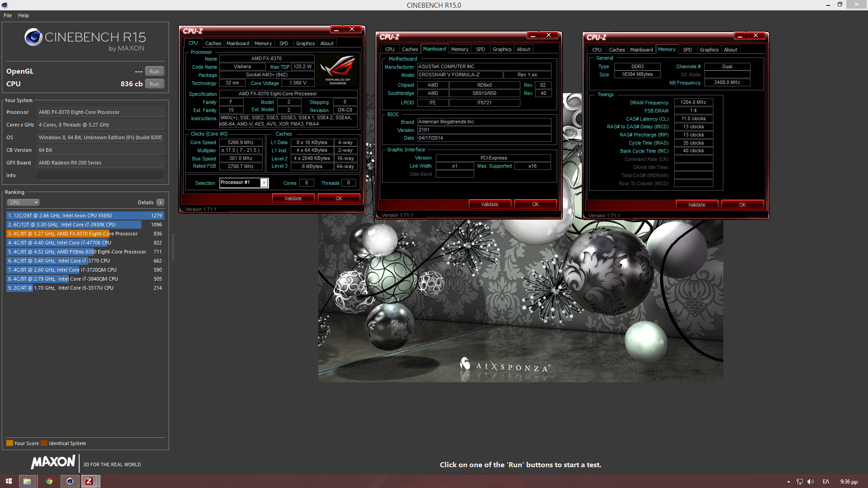Open network icon in system tray
Screen dimensions: 868x488
800,482
